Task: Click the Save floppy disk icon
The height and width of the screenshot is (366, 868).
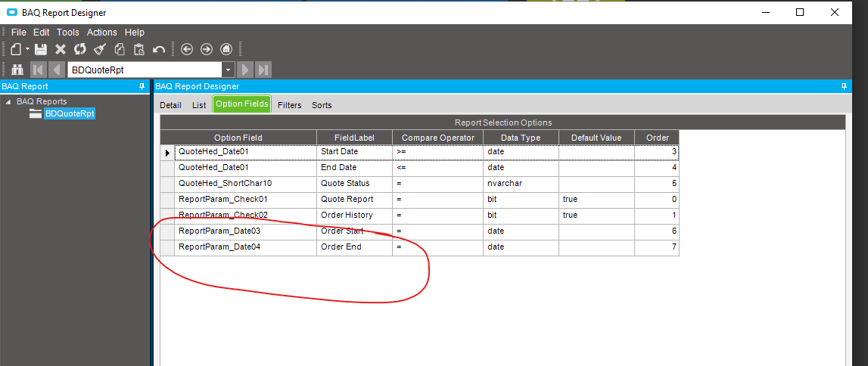Action: click(40, 49)
